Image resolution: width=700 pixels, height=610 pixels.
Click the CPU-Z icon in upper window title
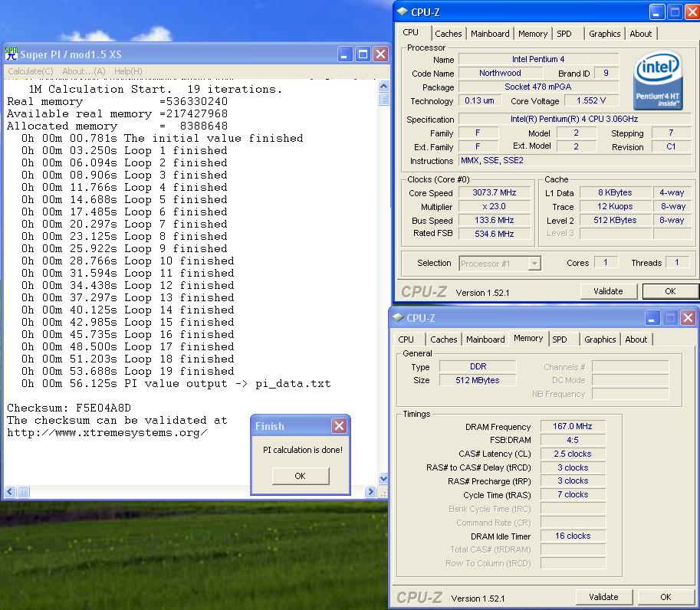(x=403, y=11)
